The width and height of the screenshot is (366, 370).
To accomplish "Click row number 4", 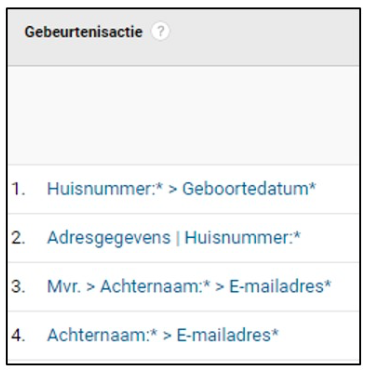I will pyautogui.click(x=18, y=335).
